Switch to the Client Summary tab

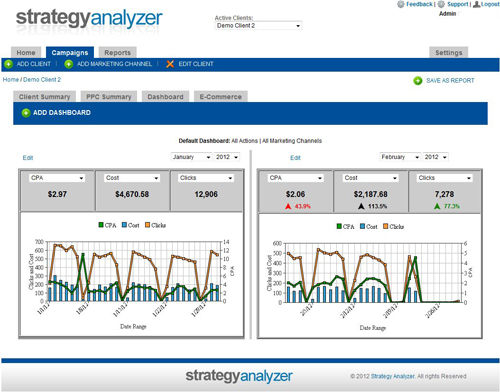click(44, 97)
